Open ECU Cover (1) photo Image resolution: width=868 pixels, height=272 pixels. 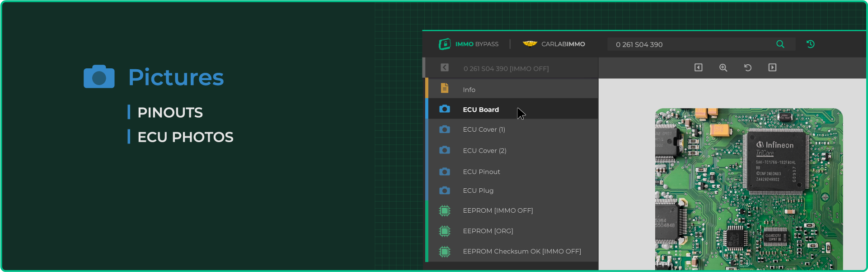click(x=483, y=129)
